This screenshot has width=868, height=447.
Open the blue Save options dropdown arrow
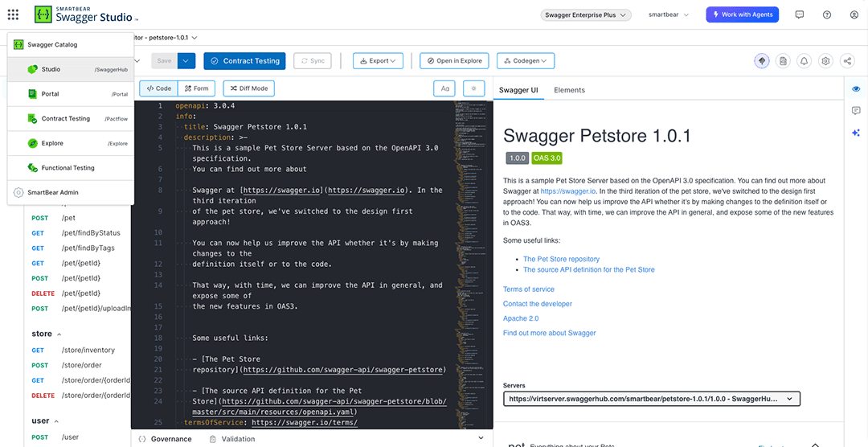tap(186, 61)
